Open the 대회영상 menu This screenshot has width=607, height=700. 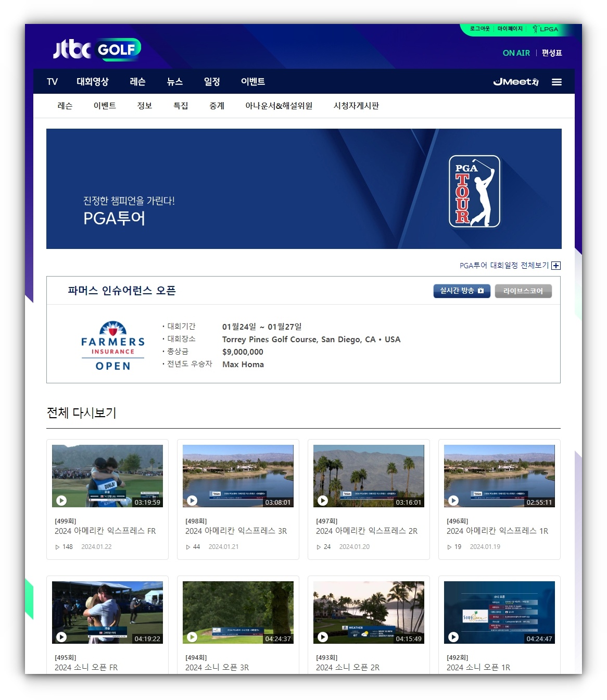[93, 81]
